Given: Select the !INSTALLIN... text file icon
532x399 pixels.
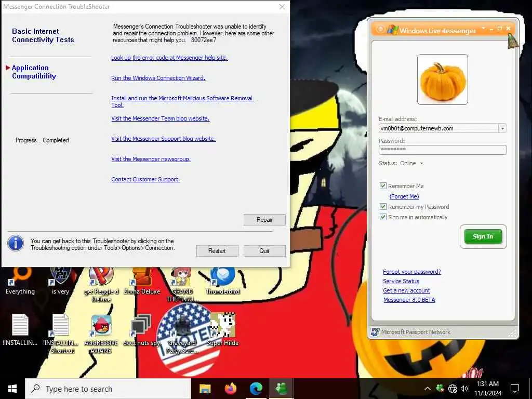Looking at the screenshot, I should pyautogui.click(x=20, y=329).
